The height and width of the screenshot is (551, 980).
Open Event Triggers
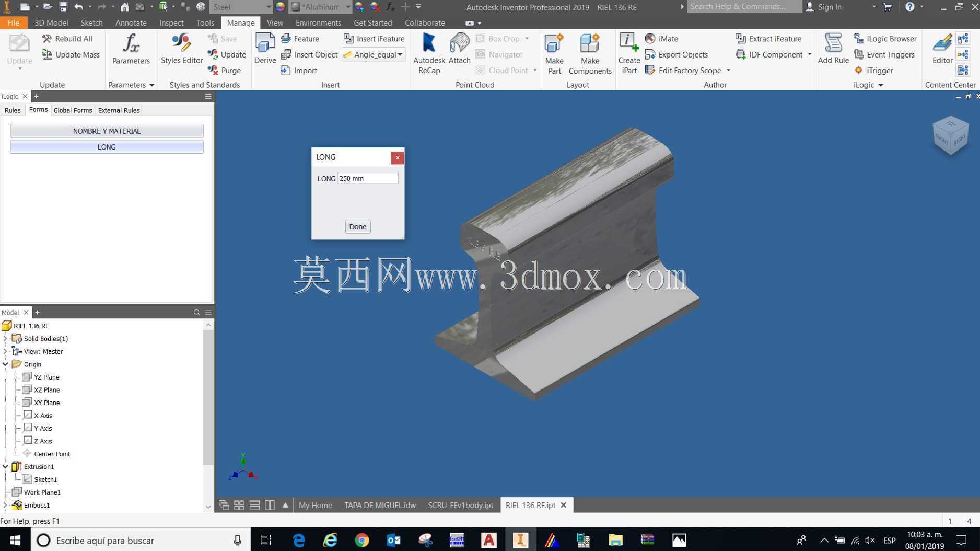884,54
